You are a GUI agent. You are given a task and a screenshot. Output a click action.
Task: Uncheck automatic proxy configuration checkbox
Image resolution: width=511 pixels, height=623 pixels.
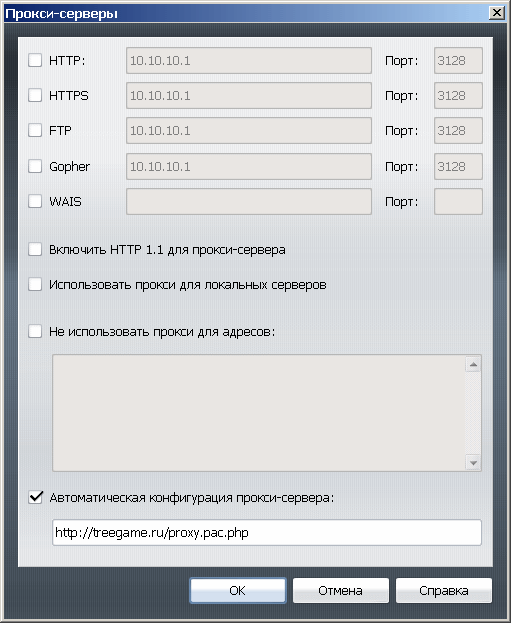(x=35, y=497)
